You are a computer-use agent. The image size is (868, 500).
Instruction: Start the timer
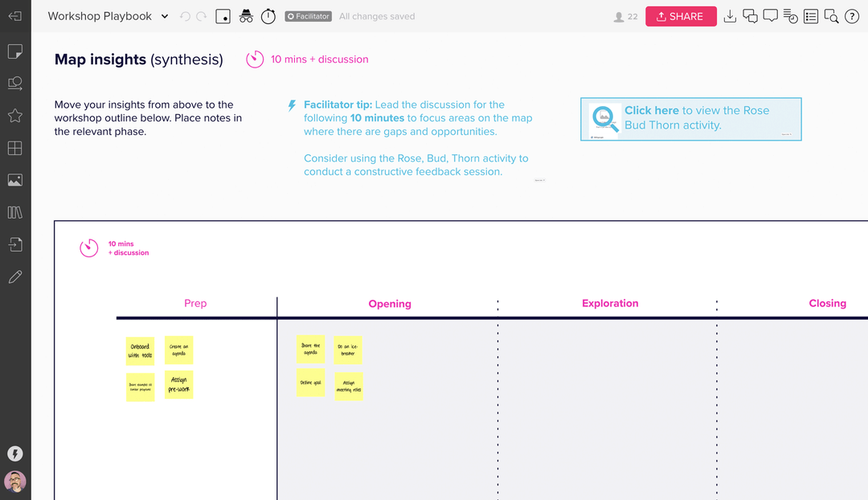click(268, 16)
